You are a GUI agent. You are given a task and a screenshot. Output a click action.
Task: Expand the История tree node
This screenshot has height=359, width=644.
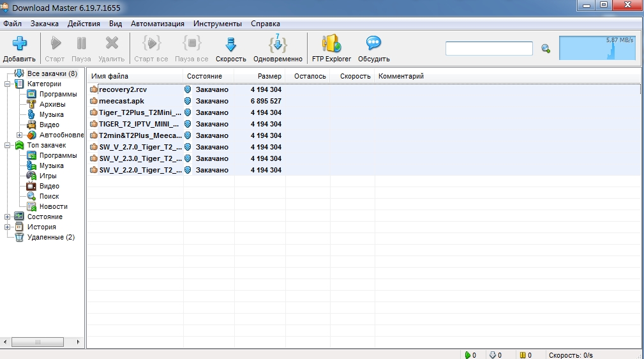coord(7,227)
